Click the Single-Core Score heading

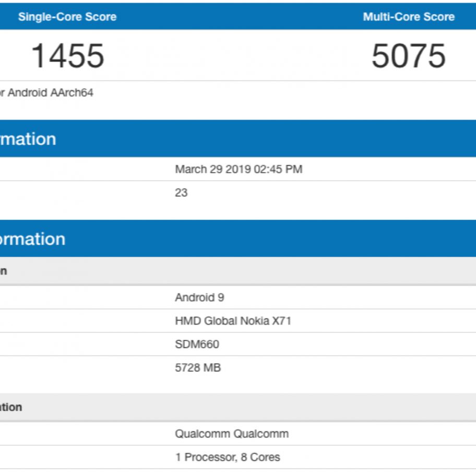67,17
